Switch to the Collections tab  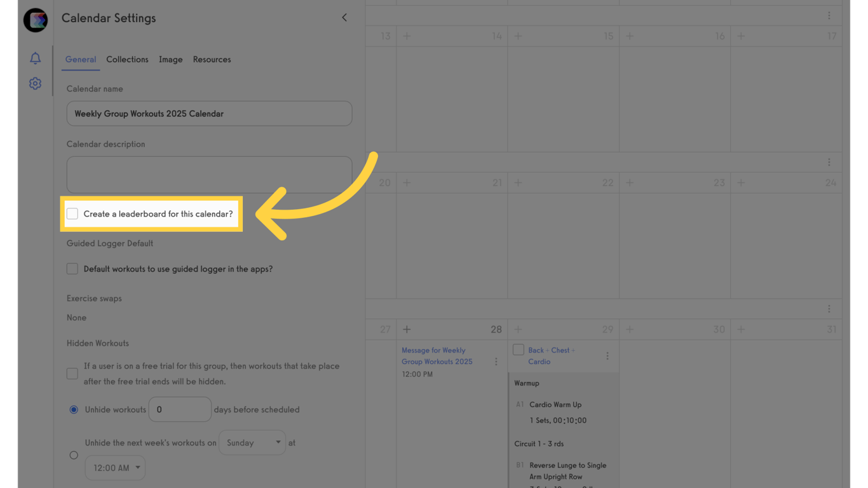pyautogui.click(x=127, y=59)
